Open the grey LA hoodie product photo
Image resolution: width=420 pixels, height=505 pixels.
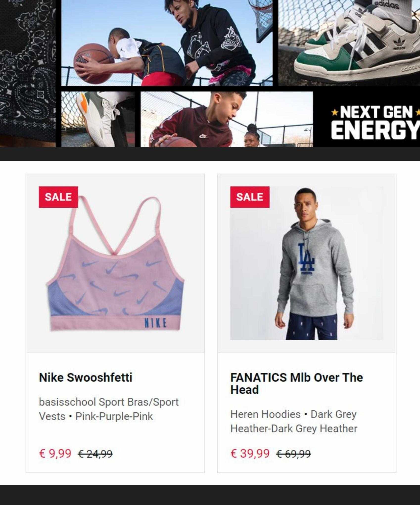point(307,263)
